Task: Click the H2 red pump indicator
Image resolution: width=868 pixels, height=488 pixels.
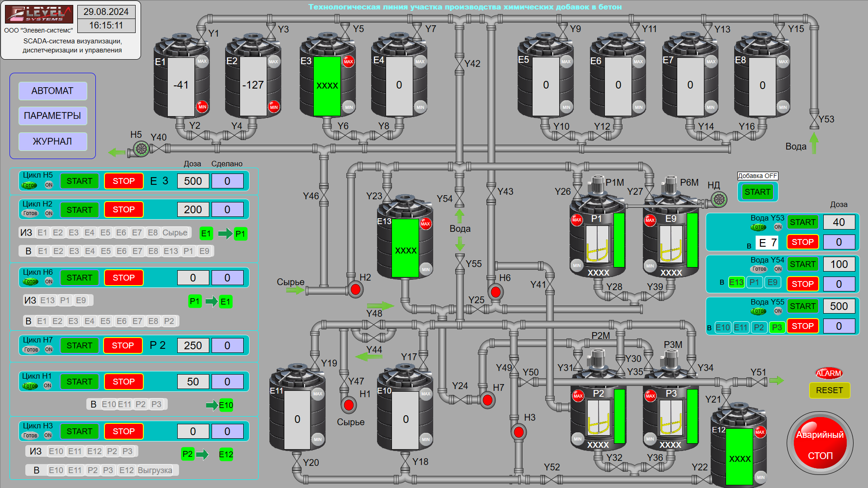Action: tap(355, 289)
